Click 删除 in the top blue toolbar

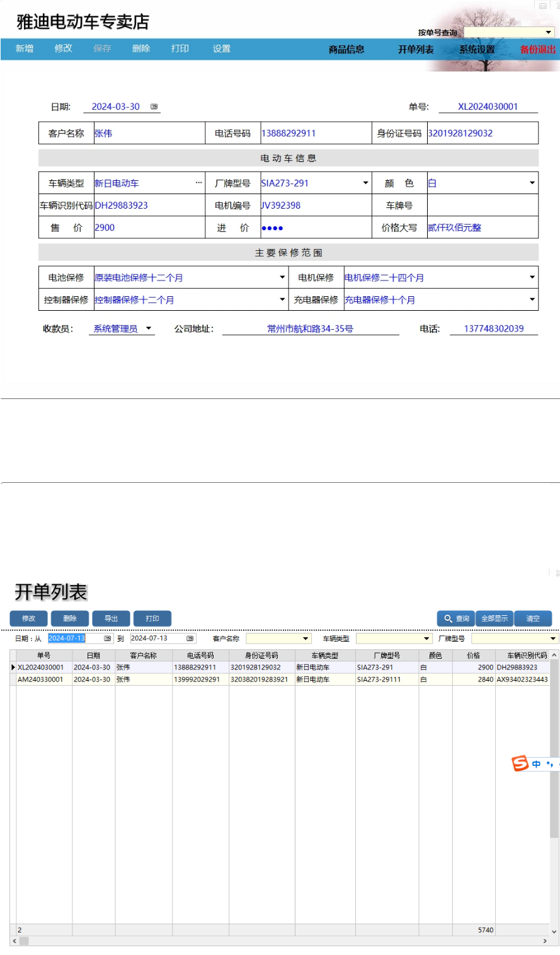(141, 49)
